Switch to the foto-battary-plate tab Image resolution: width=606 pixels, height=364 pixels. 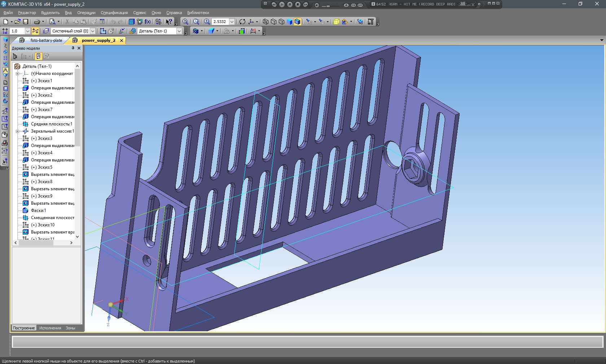point(46,40)
